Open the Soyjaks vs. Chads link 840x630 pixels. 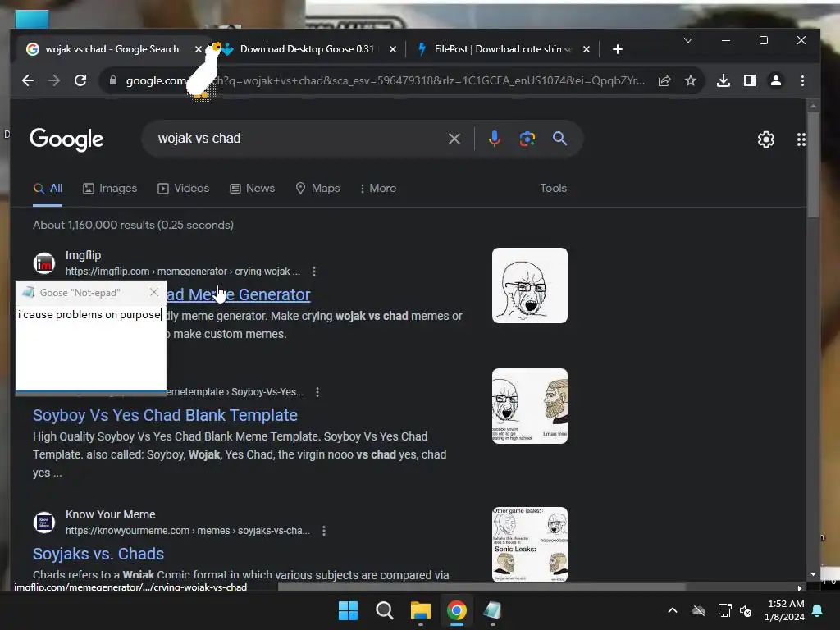point(98,554)
